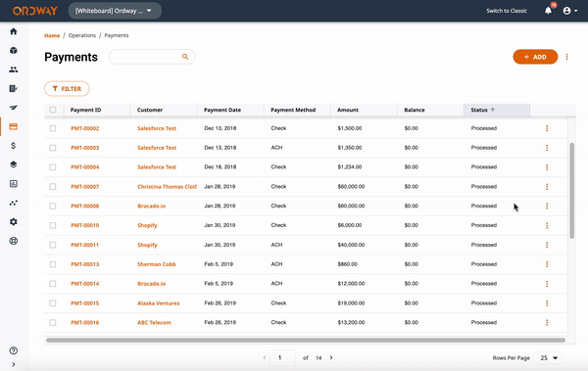The height and width of the screenshot is (371, 588).
Task: Open customer Alaska Ventures link
Action: (158, 303)
